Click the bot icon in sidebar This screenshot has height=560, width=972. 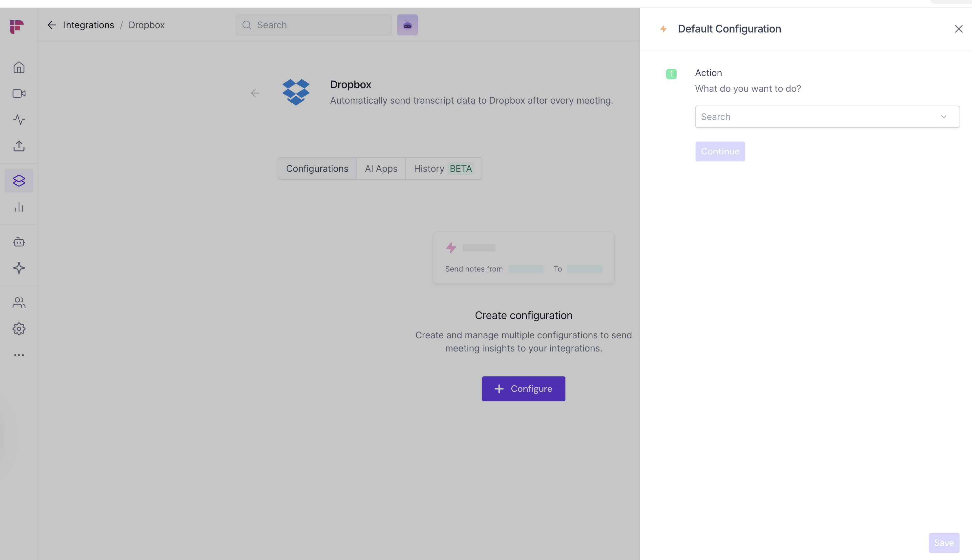pos(19,242)
